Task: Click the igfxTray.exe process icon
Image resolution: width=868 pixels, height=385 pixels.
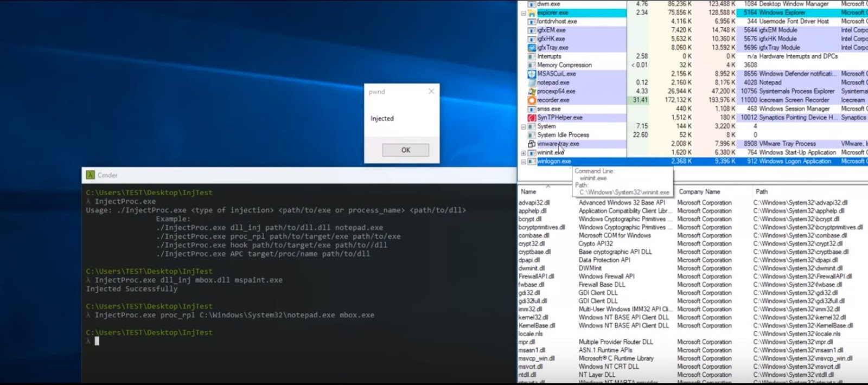Action: click(532, 47)
